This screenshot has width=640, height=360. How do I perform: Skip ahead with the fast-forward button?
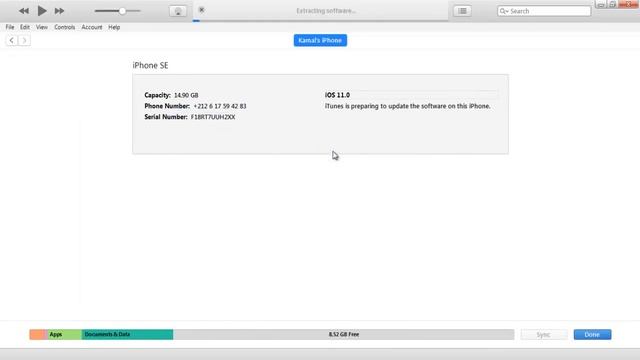tap(59, 11)
